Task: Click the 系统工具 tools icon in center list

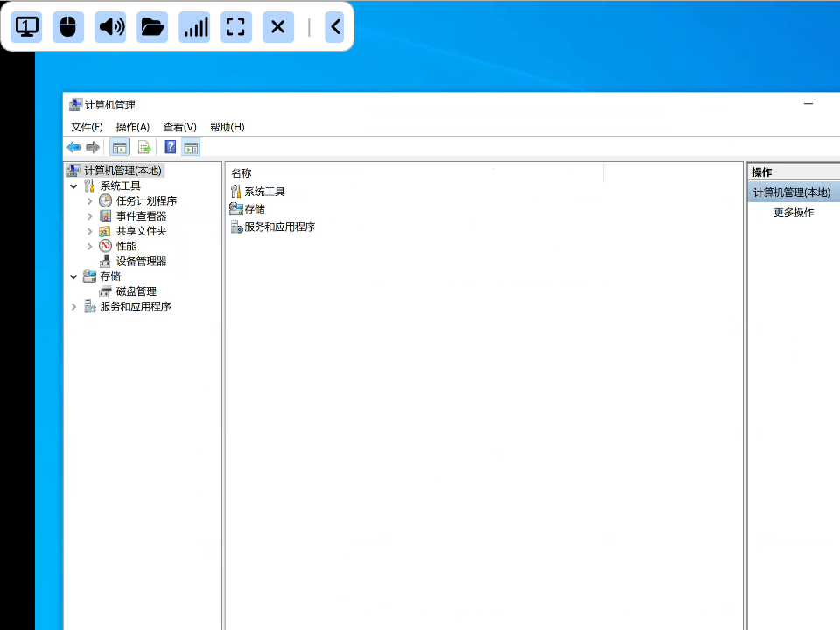Action: (235, 192)
